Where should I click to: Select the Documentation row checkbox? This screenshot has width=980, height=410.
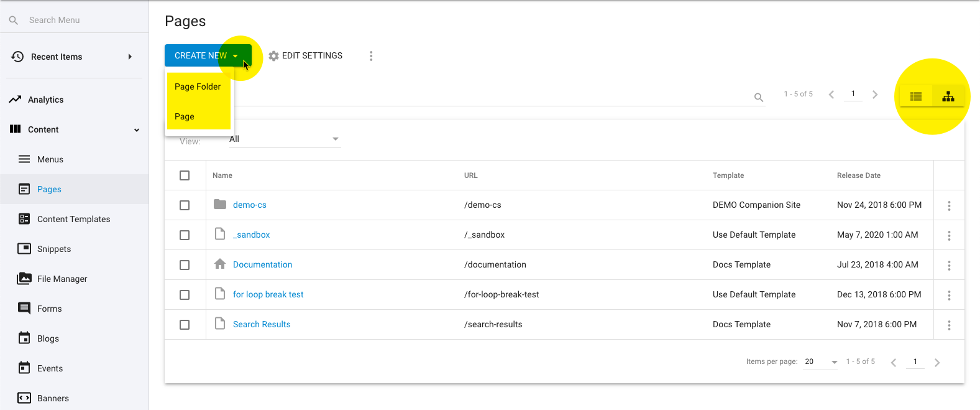185,265
